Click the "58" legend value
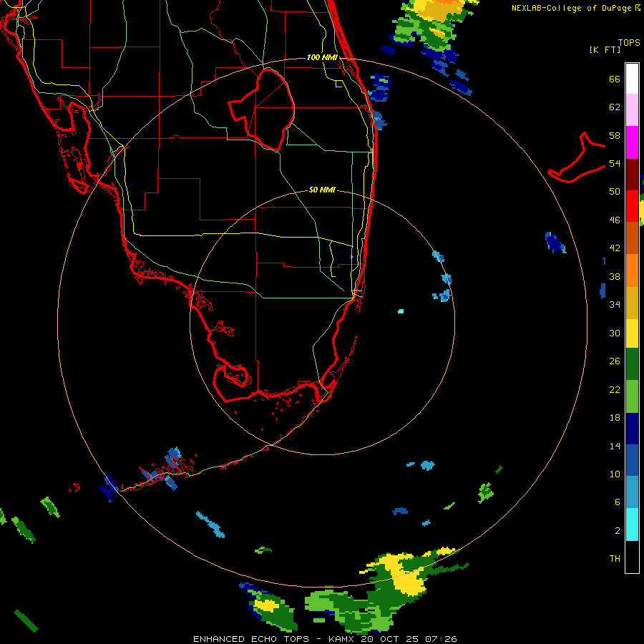The width and height of the screenshot is (644, 644). pyautogui.click(x=615, y=135)
